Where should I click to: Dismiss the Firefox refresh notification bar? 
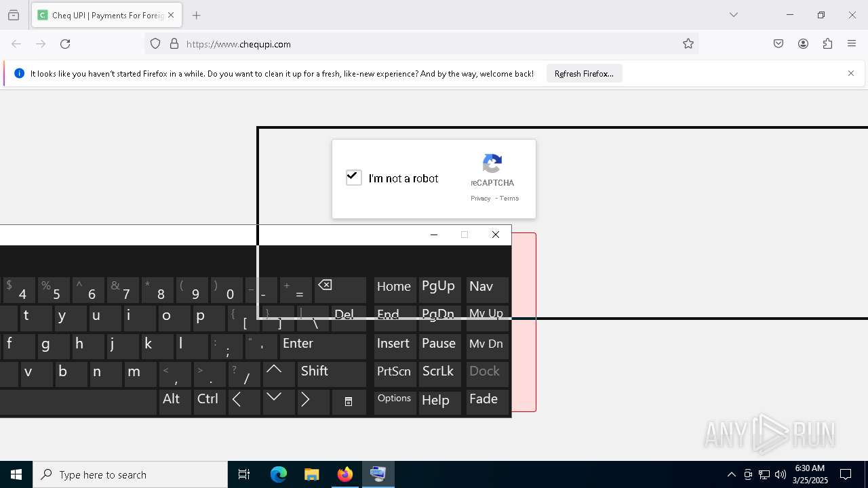tap(851, 73)
